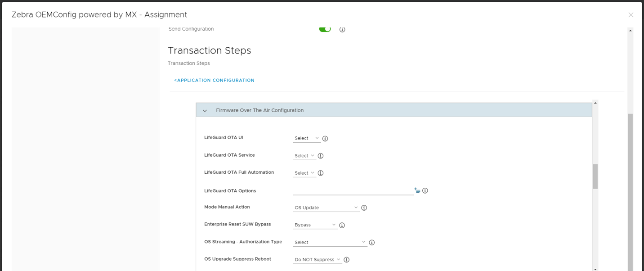
Task: Close the Zebra OEMConfig Assignment dialog
Action: (x=631, y=15)
